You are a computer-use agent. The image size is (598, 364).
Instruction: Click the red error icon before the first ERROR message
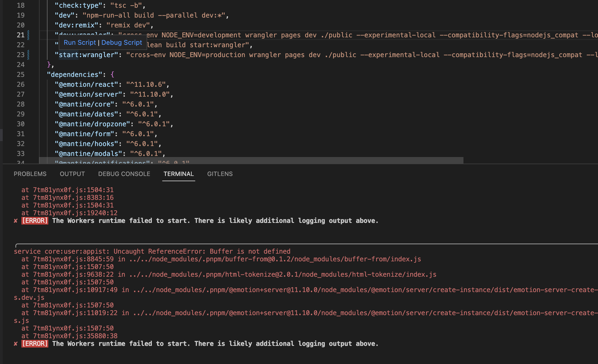15,220
